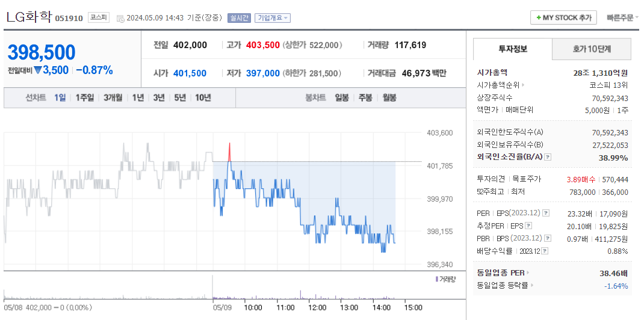644x320 pixels.
Task: Click the 외국인보유주식수(B) value 27,522,053
Action: (610, 145)
